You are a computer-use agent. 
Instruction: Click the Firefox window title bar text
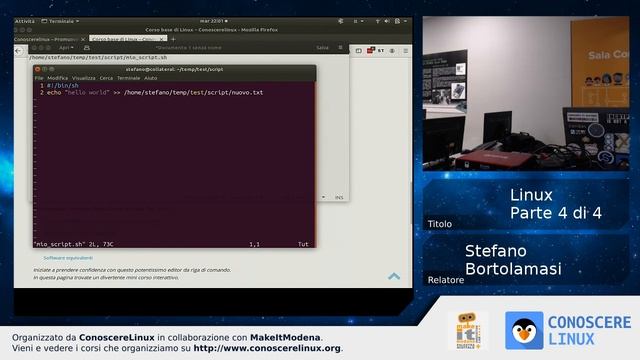click(x=211, y=30)
